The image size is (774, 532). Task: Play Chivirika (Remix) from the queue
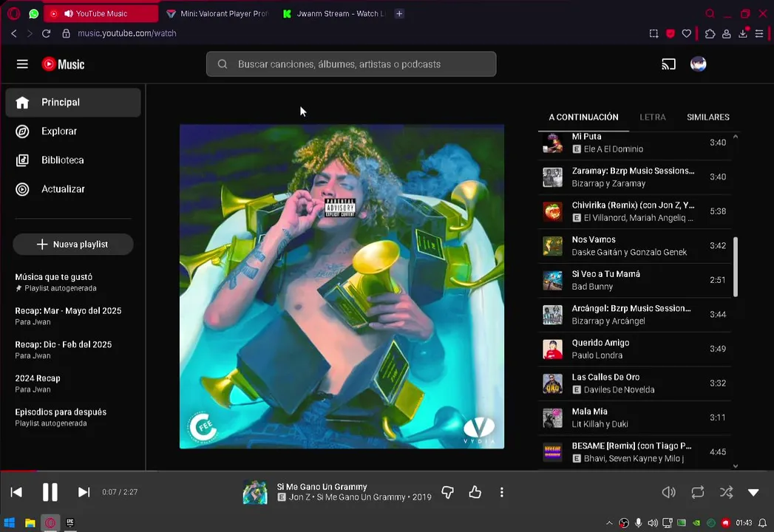tap(634, 211)
